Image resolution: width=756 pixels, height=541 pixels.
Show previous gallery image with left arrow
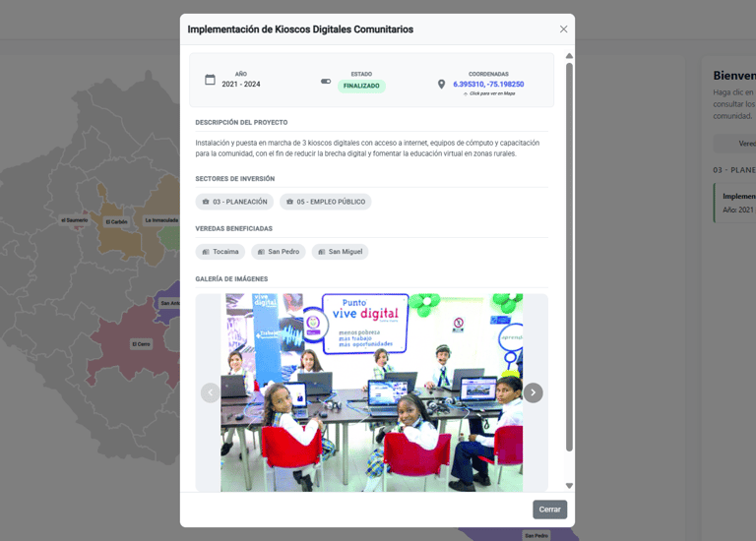point(211,392)
